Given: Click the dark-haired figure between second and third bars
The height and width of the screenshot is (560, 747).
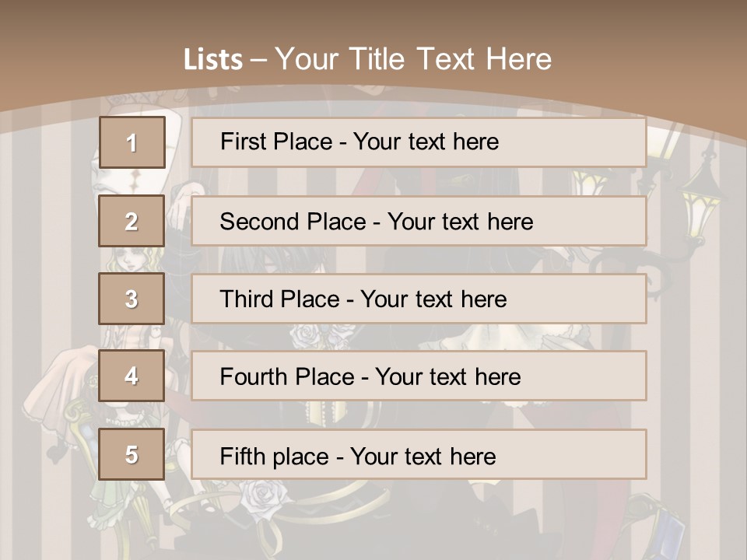Looking at the screenshot, I should pyautogui.click(x=257, y=260).
